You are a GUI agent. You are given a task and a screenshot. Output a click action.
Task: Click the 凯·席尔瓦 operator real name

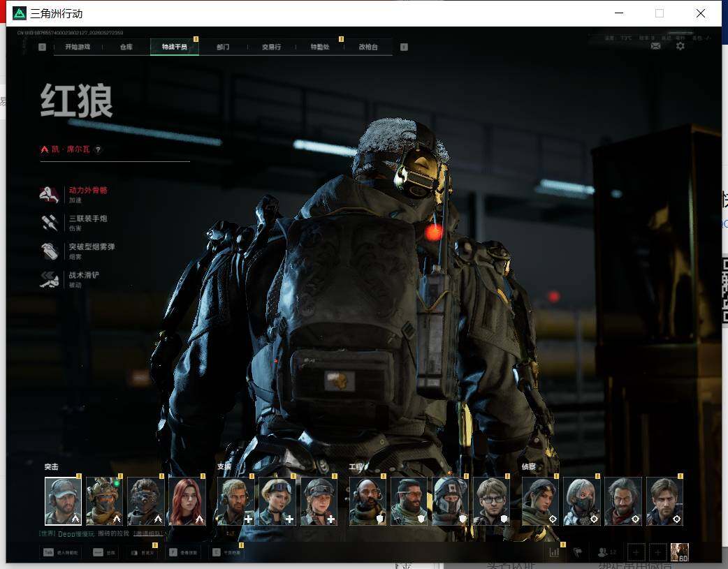[71, 149]
